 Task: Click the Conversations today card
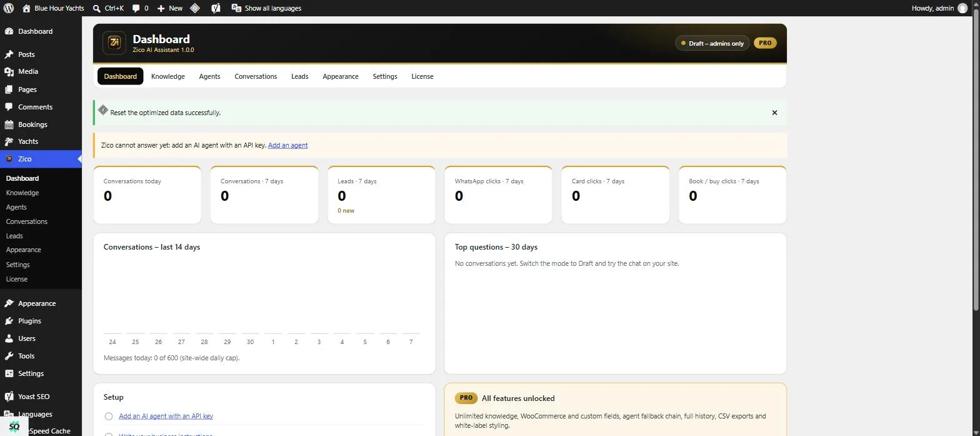(x=147, y=195)
